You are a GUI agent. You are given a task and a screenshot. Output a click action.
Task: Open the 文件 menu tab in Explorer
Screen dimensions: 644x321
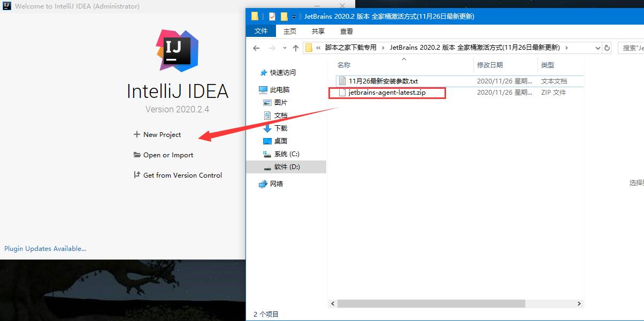(x=261, y=31)
